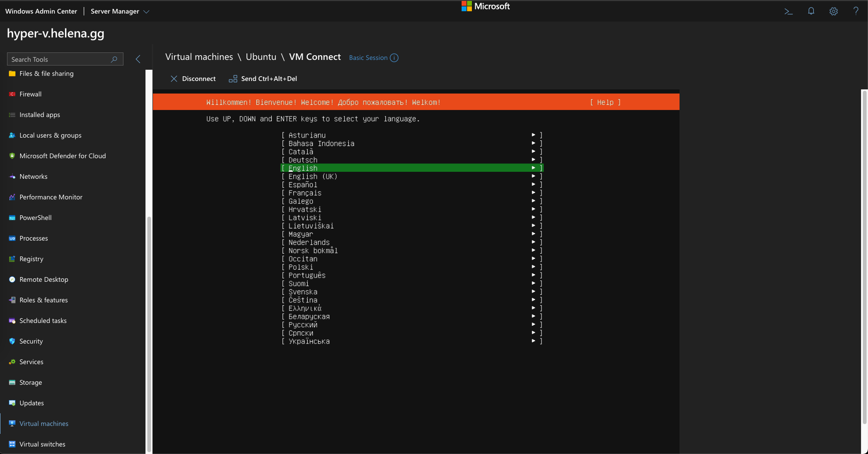Expand the English (UK) language arrow
This screenshot has height=454, width=868.
[x=533, y=176]
